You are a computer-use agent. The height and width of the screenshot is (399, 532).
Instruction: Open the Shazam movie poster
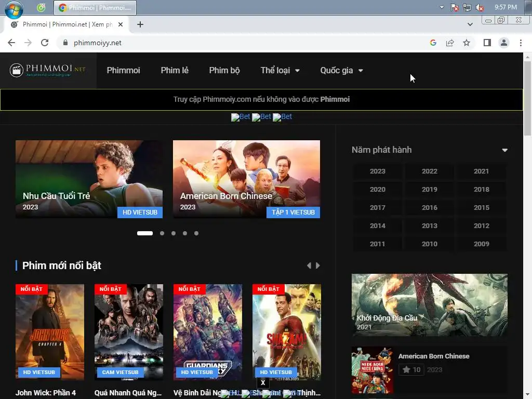click(287, 331)
